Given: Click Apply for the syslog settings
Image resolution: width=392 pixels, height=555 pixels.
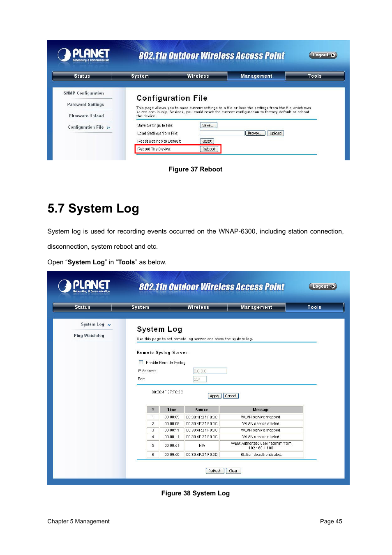Looking at the screenshot, I should click(x=214, y=396).
